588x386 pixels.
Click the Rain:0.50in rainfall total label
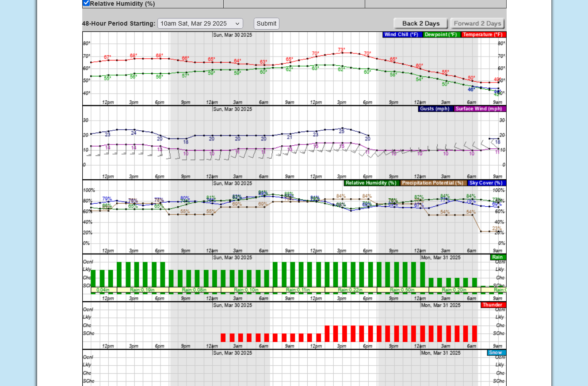[402, 290]
